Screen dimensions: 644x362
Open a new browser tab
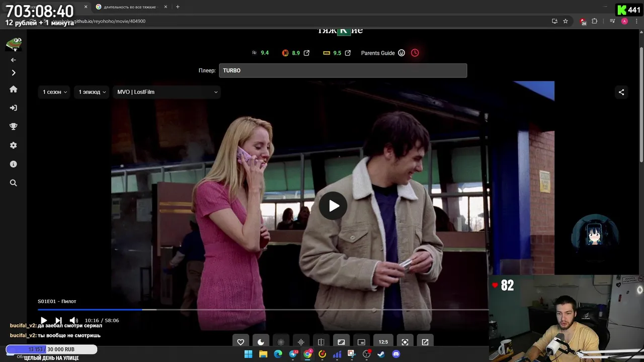click(x=178, y=7)
